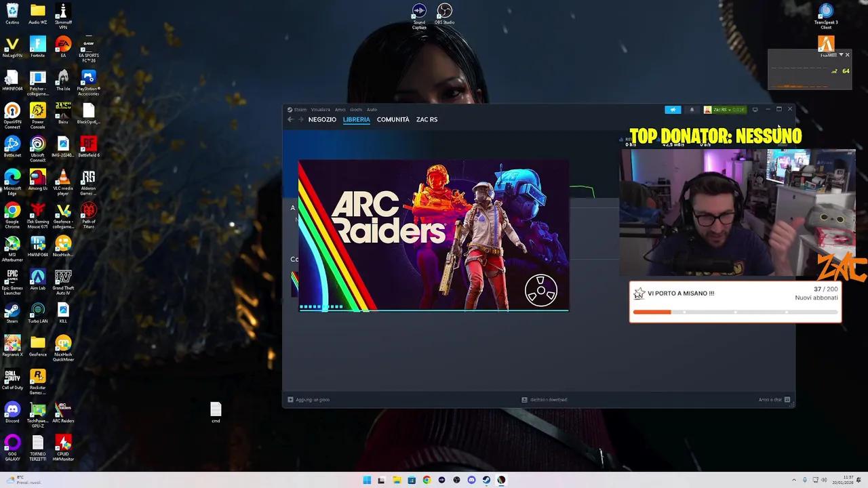Open the Giochi menu in Steam

tap(355, 109)
